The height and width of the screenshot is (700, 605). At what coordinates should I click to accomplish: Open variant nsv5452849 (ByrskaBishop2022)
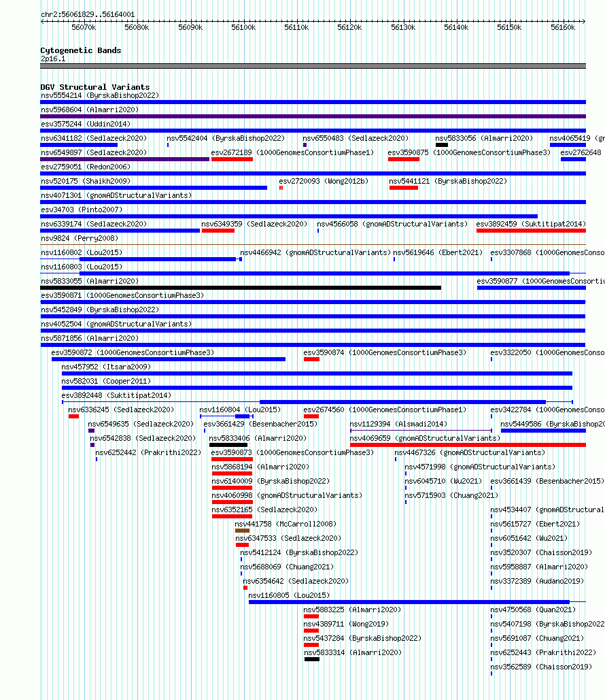tap(100, 310)
